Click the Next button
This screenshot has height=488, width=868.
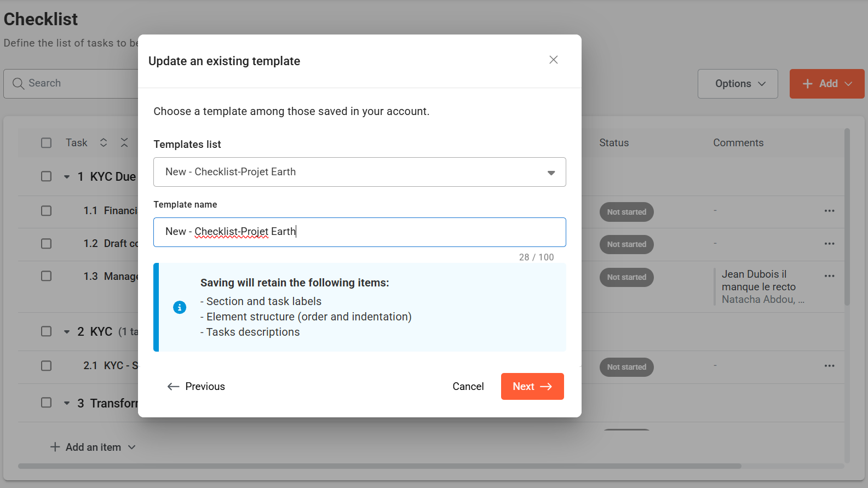click(532, 386)
